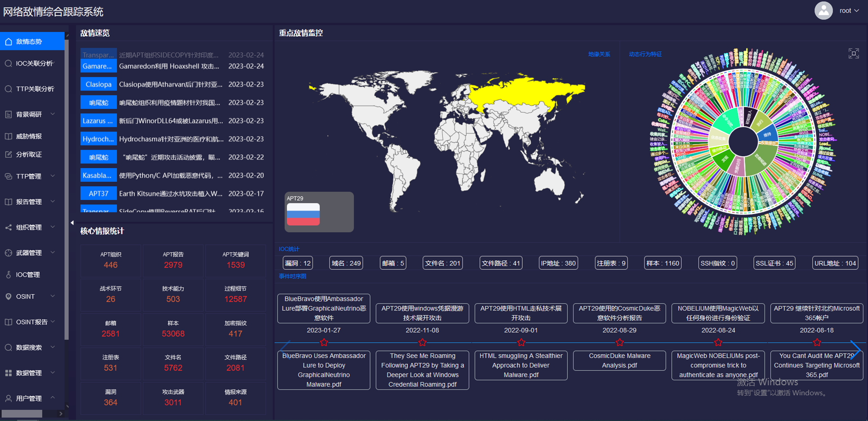Image resolution: width=868 pixels, height=421 pixels.
Task: Expand the 背景调研 menu chevron
Action: point(53,114)
